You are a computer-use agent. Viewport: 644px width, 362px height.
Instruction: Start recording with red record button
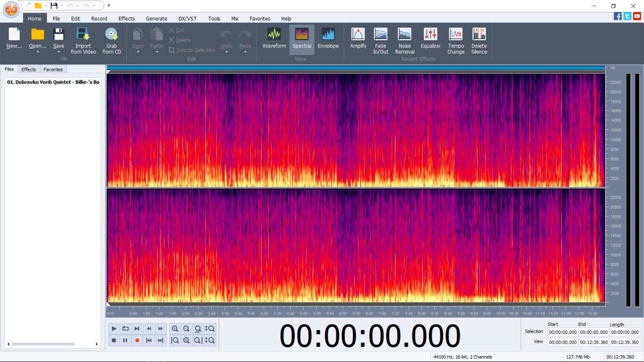[x=137, y=340]
